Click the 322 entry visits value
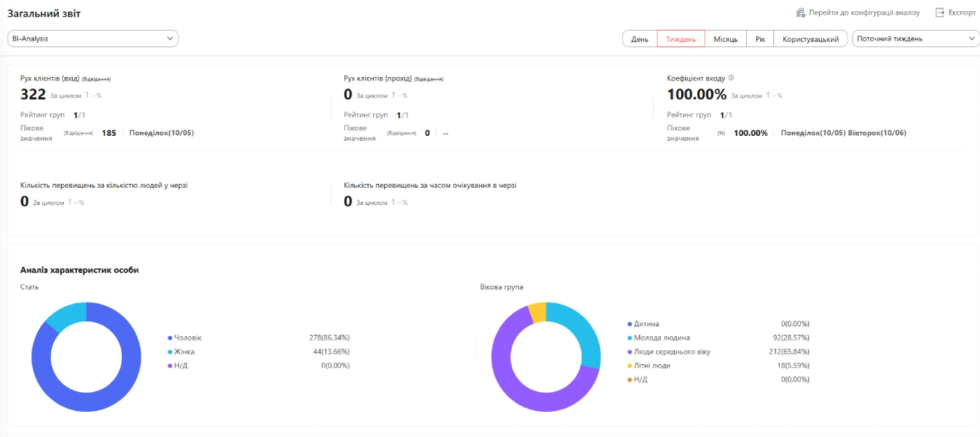The height and width of the screenshot is (437, 980). coord(33,95)
